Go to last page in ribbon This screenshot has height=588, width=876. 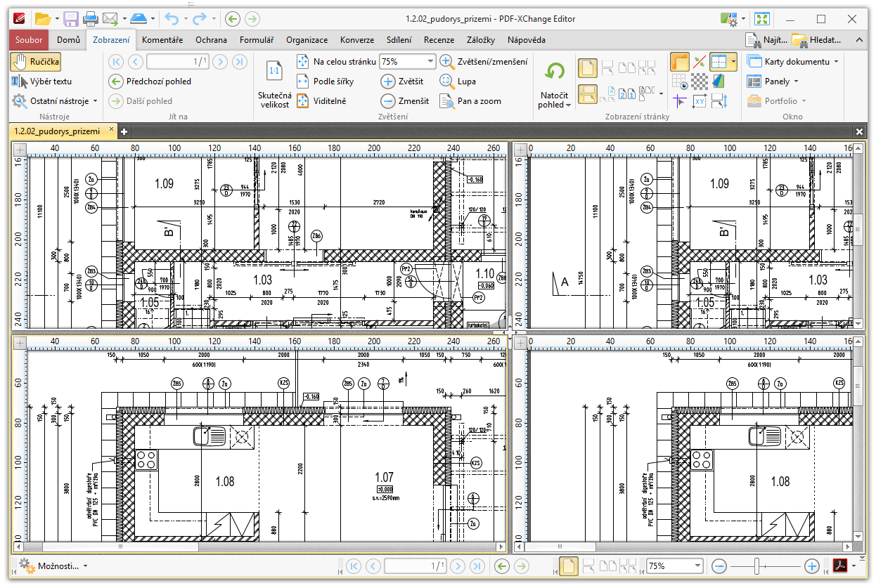[240, 62]
